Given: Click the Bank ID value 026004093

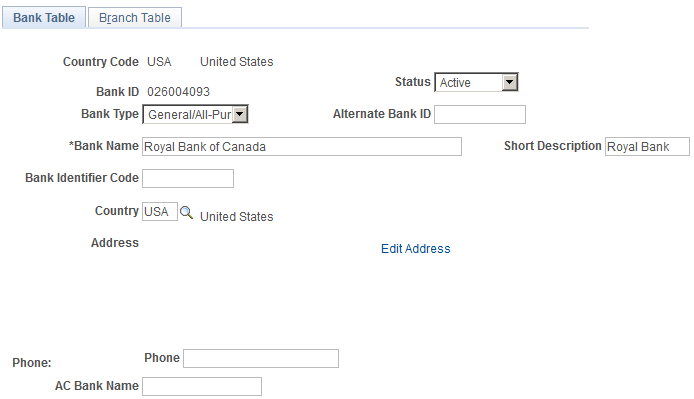Looking at the screenshot, I should click(178, 92).
